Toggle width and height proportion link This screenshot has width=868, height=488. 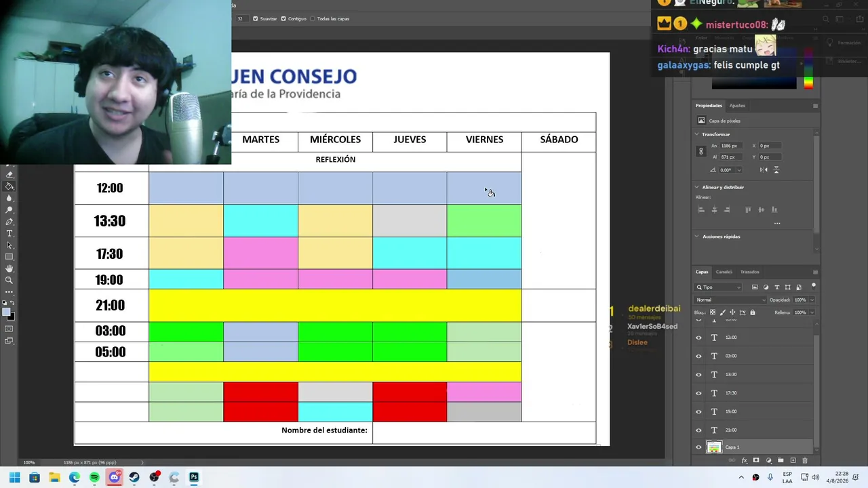point(701,151)
